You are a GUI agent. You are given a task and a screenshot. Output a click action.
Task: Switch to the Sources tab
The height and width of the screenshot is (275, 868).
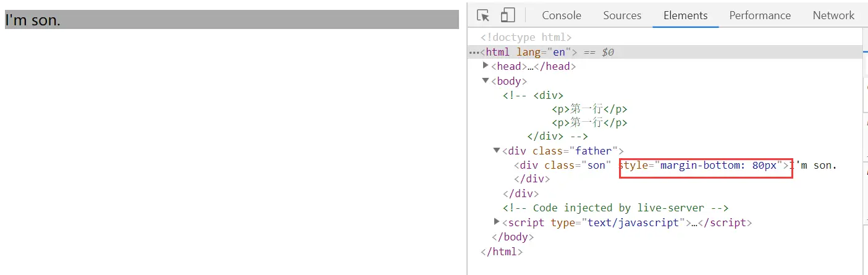click(x=622, y=15)
